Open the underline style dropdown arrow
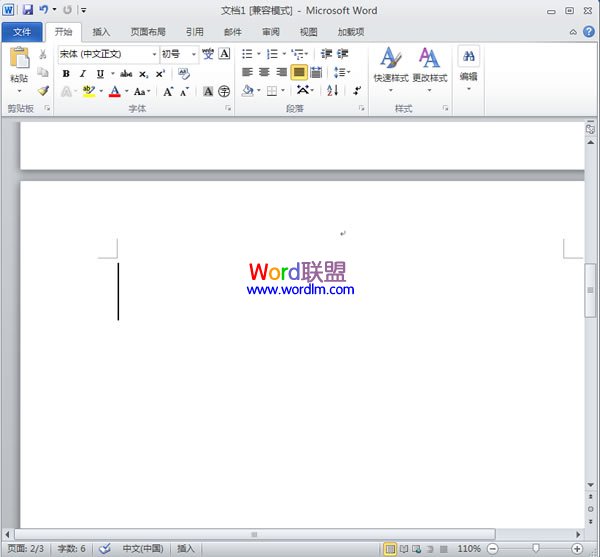600x557 pixels. 112,73
